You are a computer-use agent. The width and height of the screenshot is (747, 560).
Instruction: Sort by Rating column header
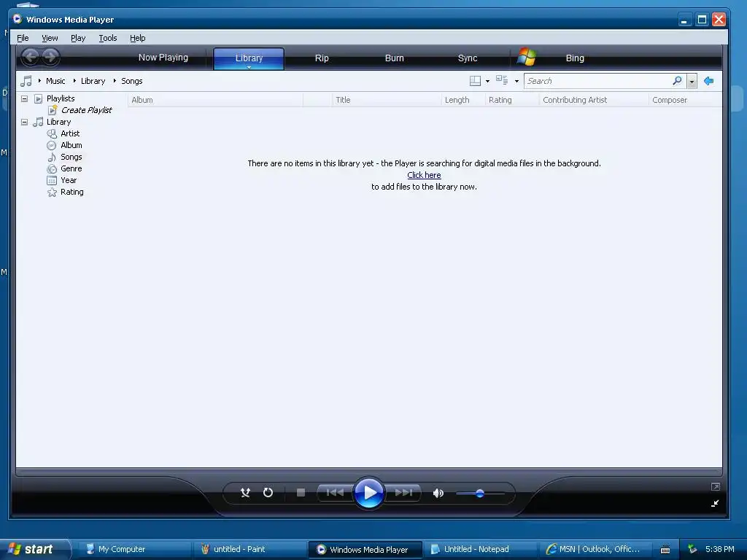[513, 100]
